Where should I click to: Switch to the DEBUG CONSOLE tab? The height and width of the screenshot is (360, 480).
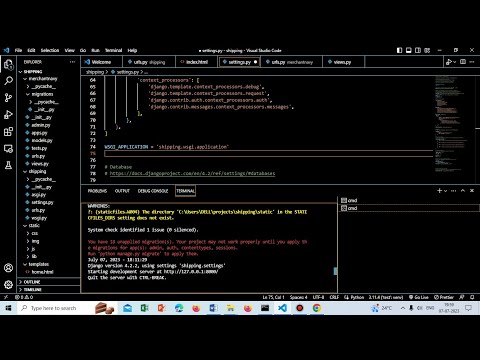(x=153, y=191)
